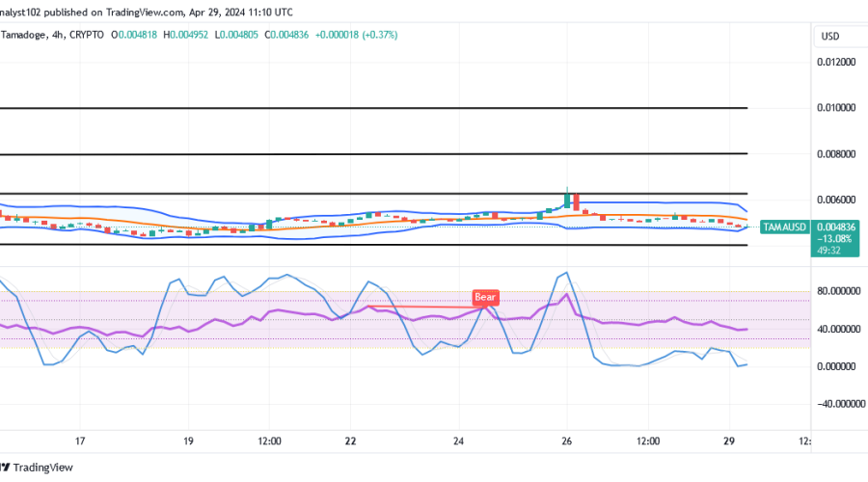
Task: Click the change value +0.000018 (+0.37%)
Action: click(x=357, y=35)
